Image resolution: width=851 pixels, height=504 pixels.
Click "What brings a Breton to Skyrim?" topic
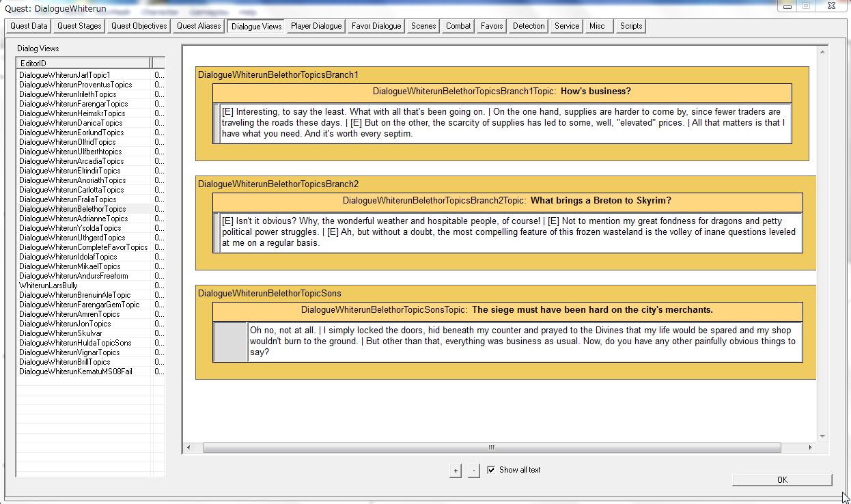[507, 201]
